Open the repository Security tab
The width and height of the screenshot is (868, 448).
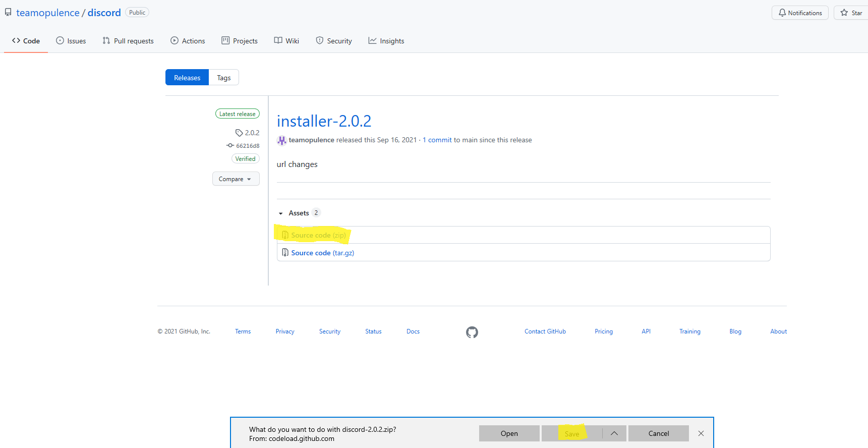[x=334, y=41]
